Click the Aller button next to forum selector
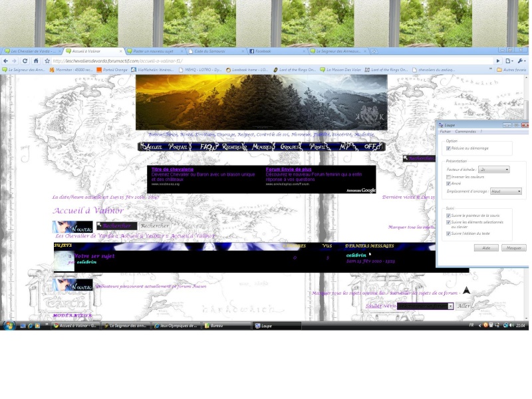Viewport: 532px width, 399px height. (464, 306)
